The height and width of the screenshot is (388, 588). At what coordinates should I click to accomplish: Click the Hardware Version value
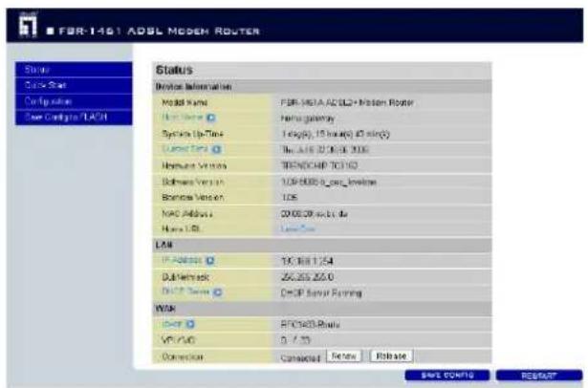[319, 165]
